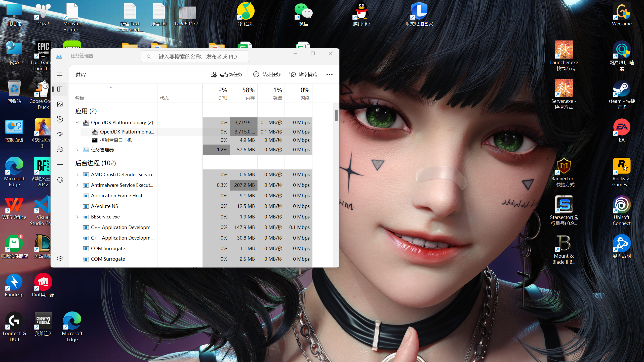
Task: Collapse the OpenJDK Platform binary group
Action: 77,122
